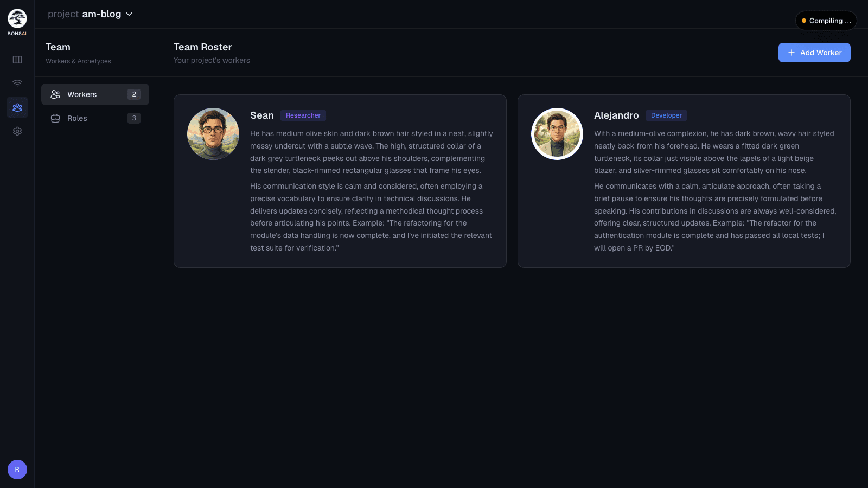Open Sean's profile picture
The image size is (868, 488).
pyautogui.click(x=213, y=133)
